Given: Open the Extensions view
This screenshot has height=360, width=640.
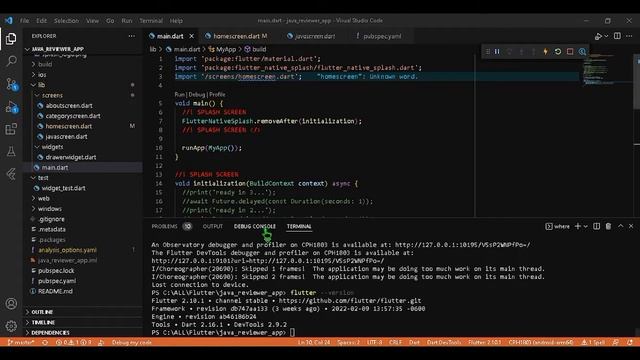Looking at the screenshot, I should tap(11, 129).
